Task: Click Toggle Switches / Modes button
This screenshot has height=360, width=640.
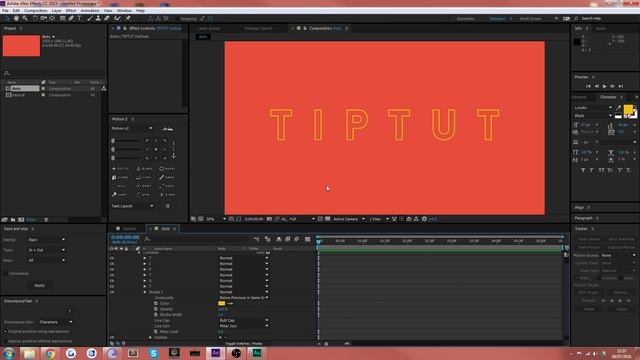Action: (244, 344)
